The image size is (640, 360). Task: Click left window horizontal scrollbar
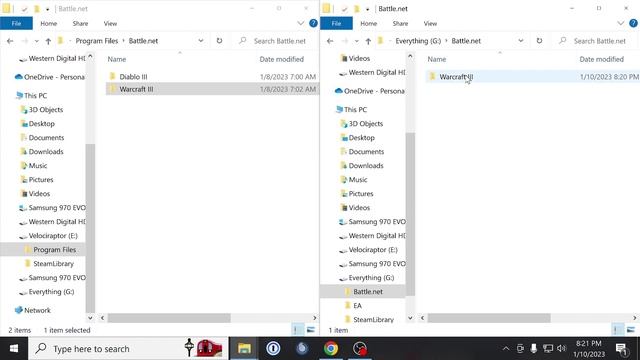click(169, 318)
